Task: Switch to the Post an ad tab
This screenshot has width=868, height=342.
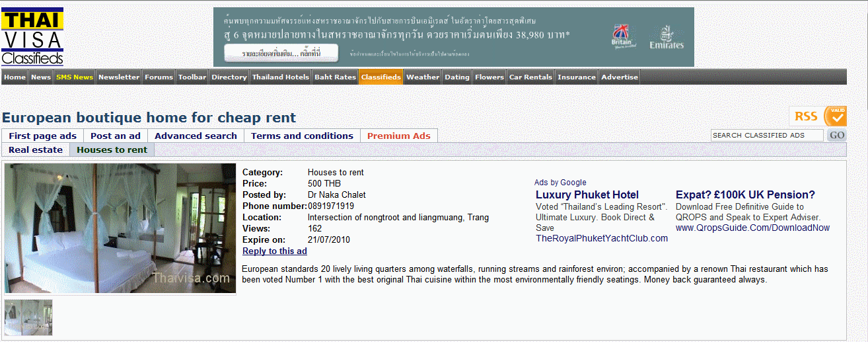Action: click(116, 136)
